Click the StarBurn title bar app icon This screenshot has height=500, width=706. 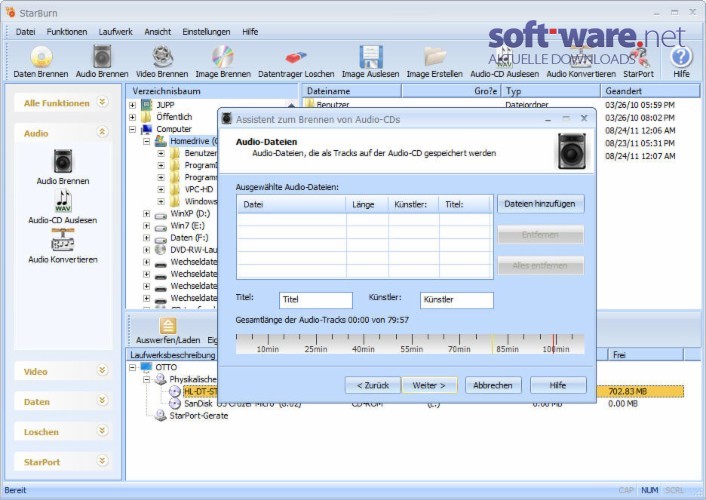click(x=10, y=12)
